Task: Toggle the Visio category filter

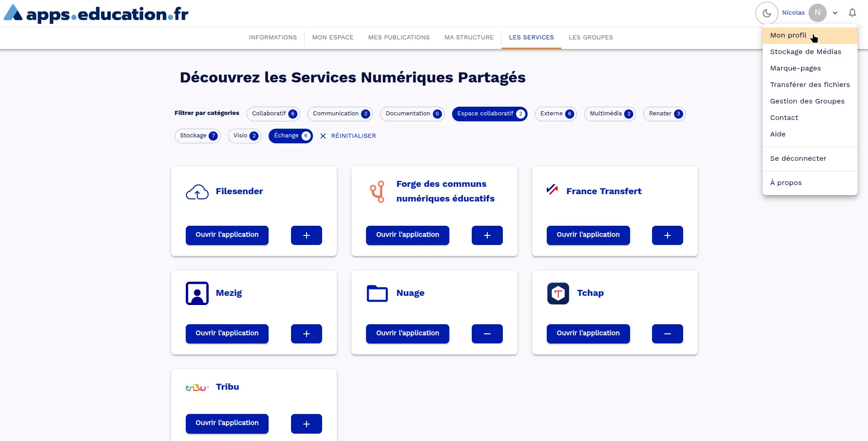Action: point(244,136)
